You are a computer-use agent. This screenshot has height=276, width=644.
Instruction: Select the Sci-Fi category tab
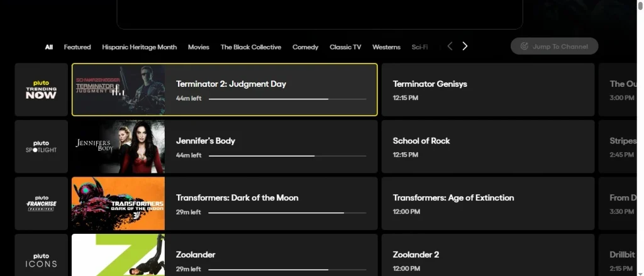point(419,47)
